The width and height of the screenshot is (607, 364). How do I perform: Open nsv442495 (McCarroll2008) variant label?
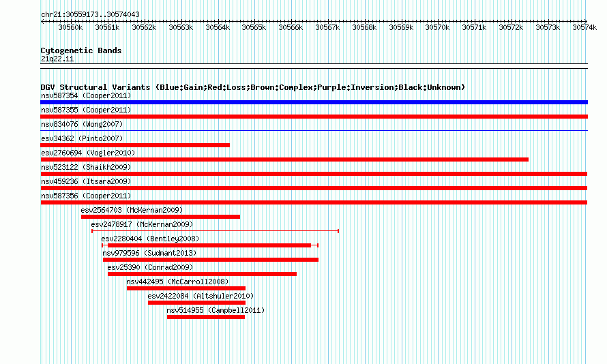pos(177,282)
